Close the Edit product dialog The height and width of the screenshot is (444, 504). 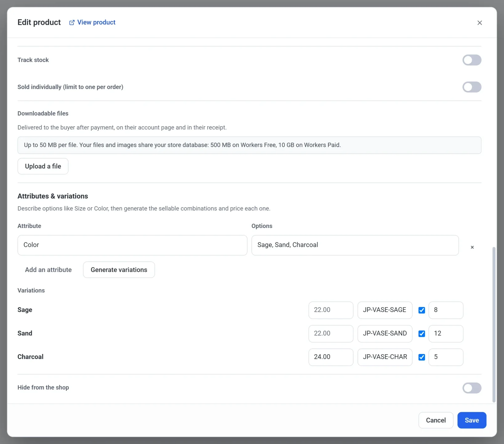point(479,23)
